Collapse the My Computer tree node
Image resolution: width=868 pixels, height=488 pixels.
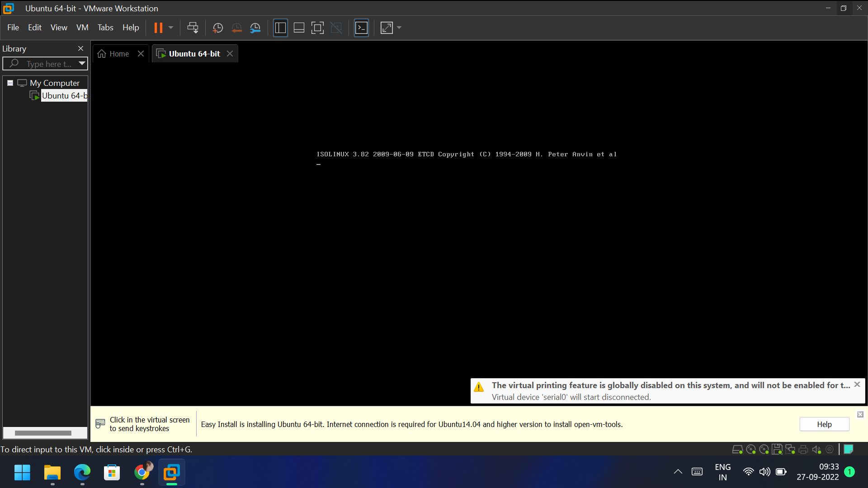10,83
